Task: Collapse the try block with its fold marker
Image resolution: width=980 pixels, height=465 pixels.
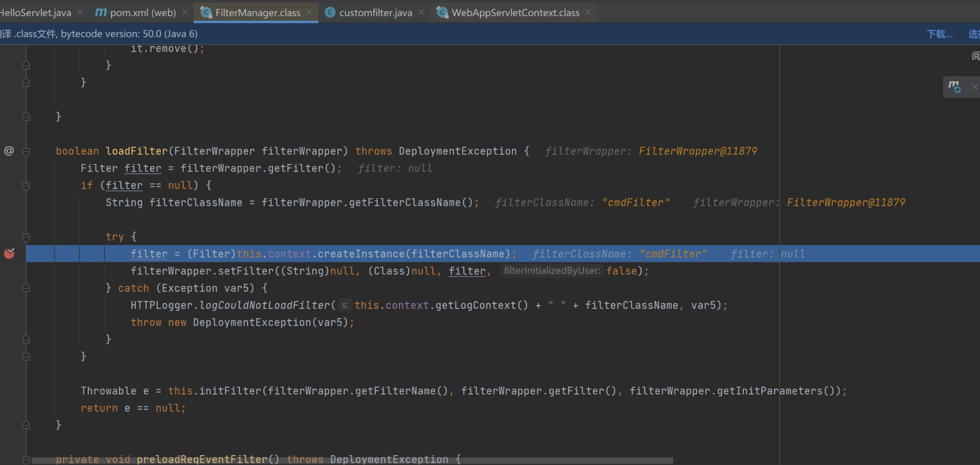Action: point(26,237)
